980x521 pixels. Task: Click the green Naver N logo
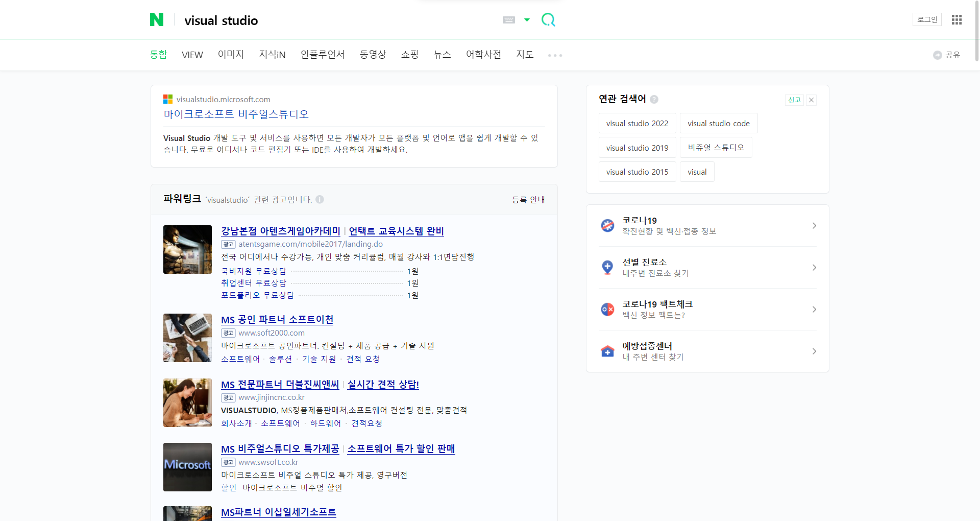[x=157, y=20]
